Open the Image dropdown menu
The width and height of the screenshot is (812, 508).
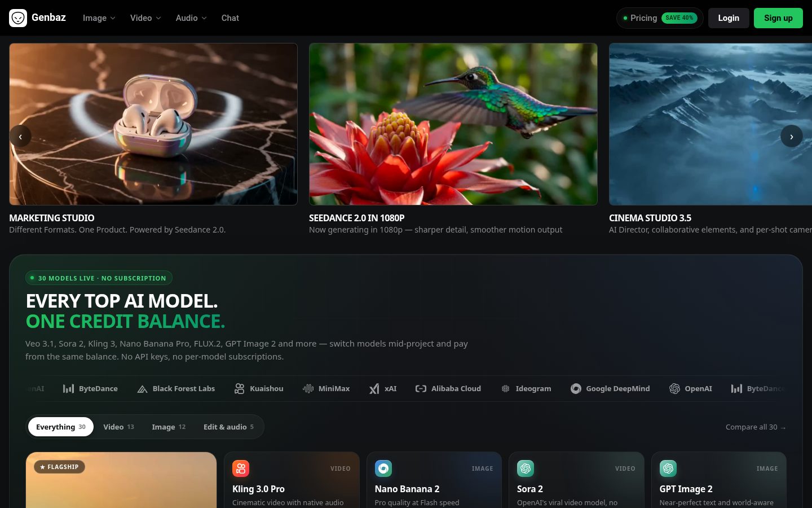(x=99, y=18)
